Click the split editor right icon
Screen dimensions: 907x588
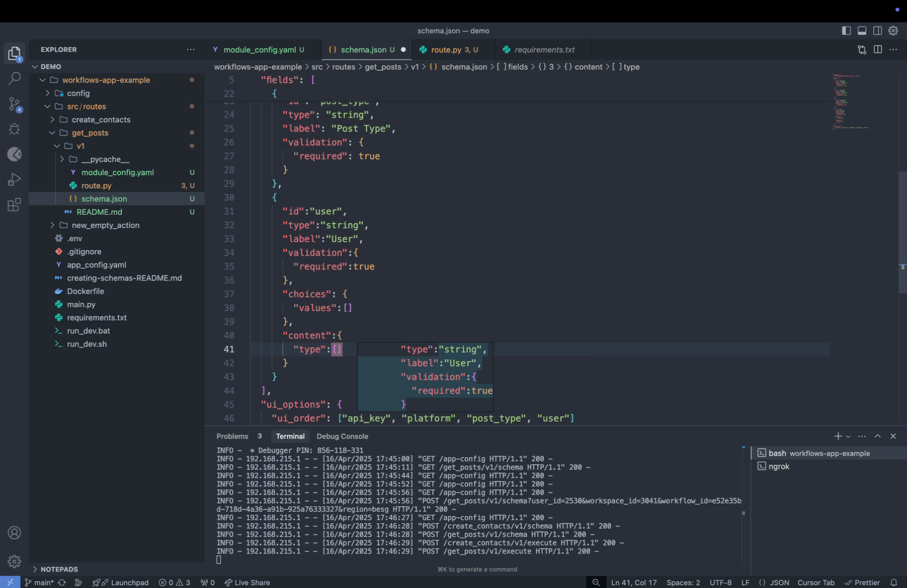(878, 50)
